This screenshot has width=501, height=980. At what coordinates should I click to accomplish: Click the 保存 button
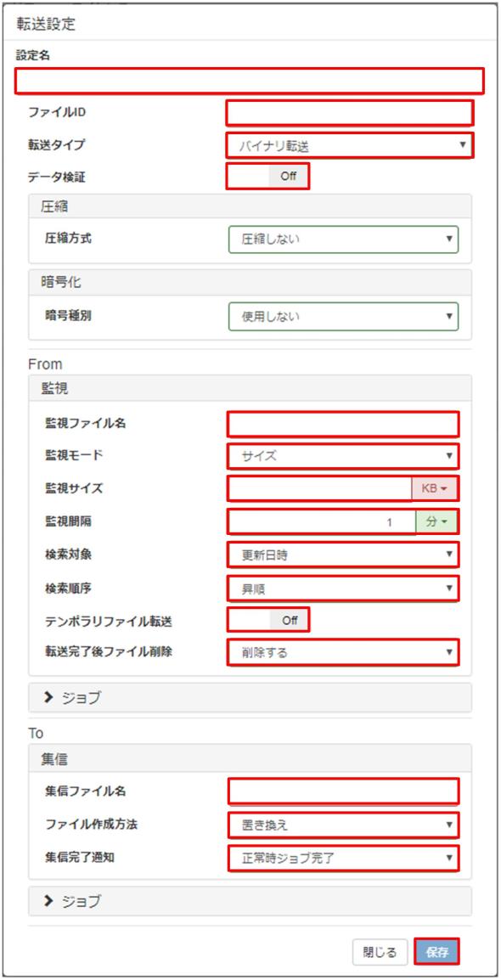tap(436, 953)
